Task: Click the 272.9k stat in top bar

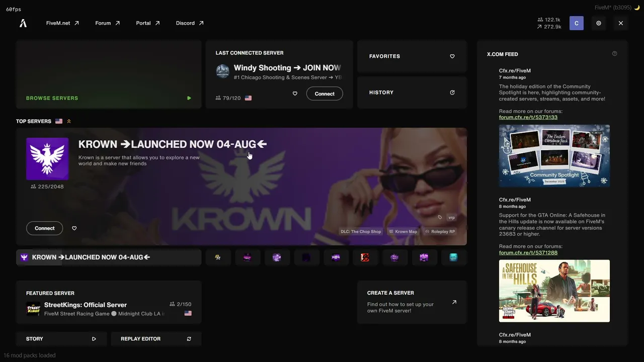Action: 549,27
